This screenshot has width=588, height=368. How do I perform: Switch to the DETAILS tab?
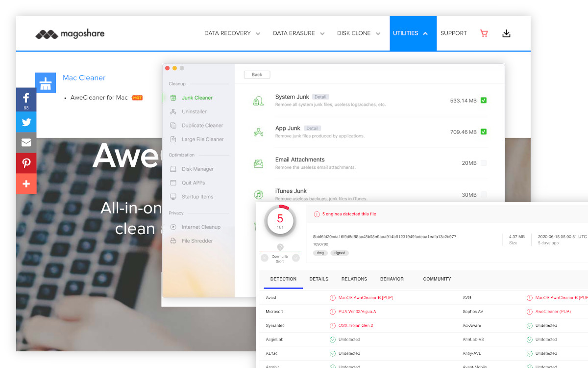coord(319,279)
